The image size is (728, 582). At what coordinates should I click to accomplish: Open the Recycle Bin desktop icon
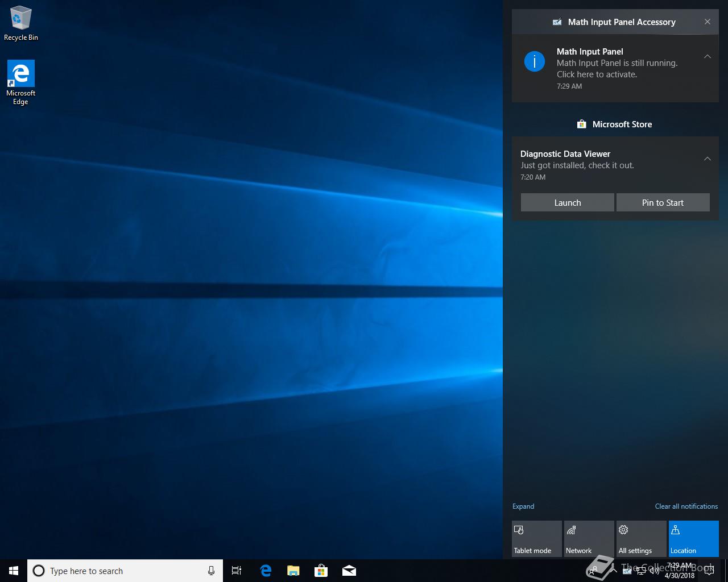20,24
